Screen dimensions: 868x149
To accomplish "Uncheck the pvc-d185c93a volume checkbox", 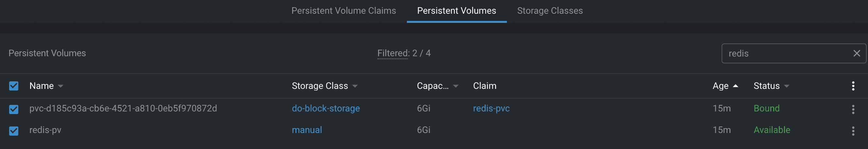I will tap(14, 109).
